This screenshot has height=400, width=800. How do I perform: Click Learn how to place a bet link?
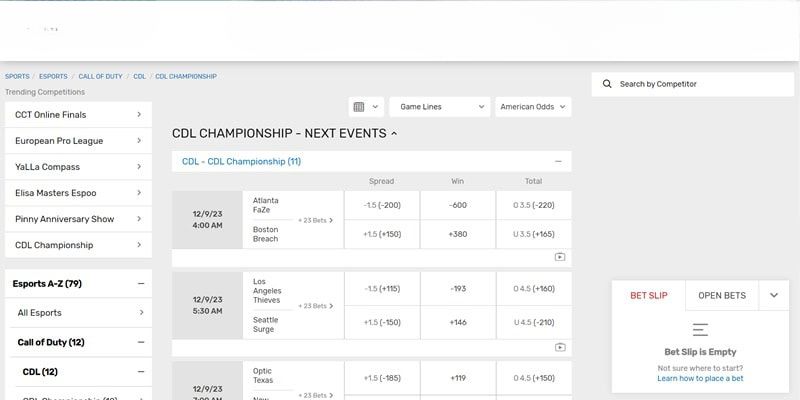click(700, 379)
